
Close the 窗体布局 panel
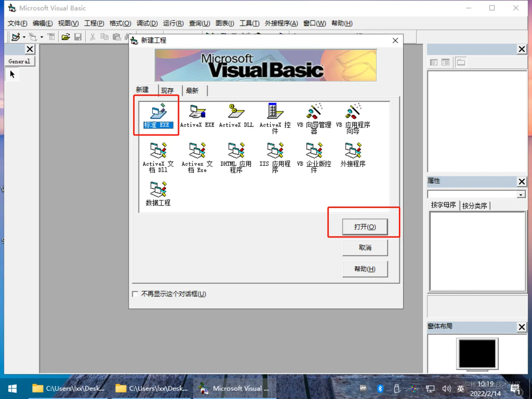click(521, 327)
